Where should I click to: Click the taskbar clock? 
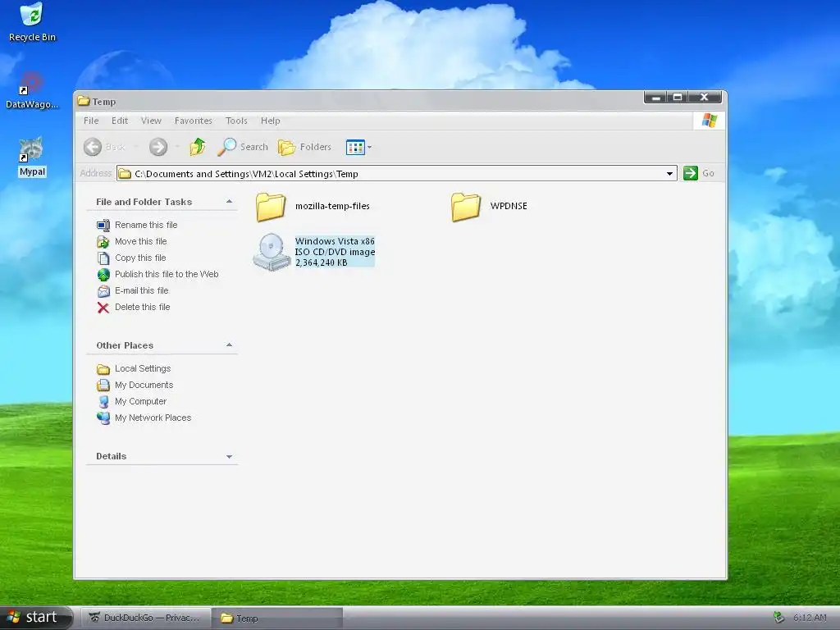pyautogui.click(x=810, y=618)
